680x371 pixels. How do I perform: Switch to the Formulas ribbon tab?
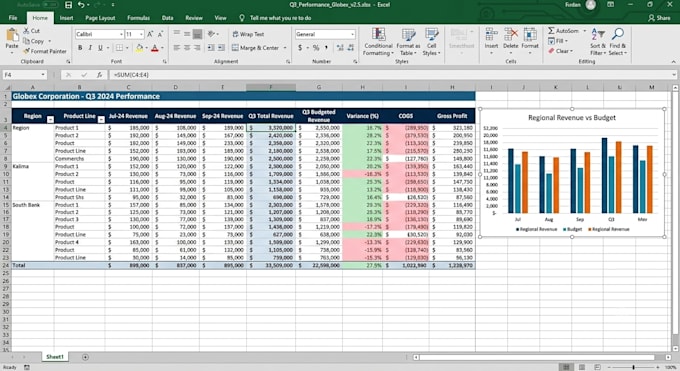click(138, 18)
